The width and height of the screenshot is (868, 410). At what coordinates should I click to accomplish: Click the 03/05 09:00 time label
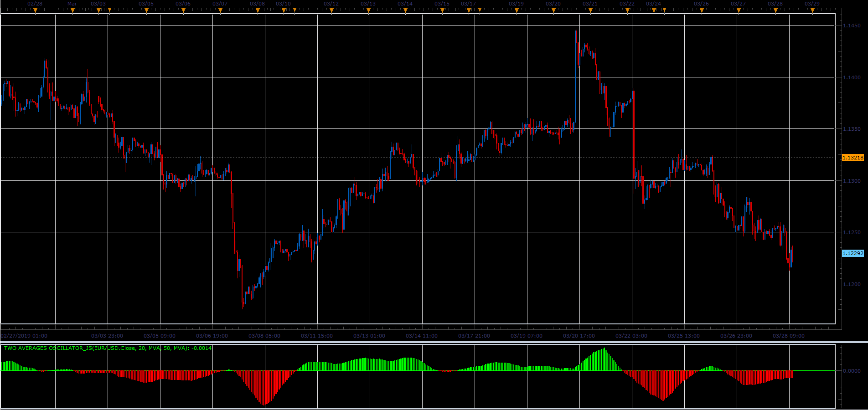pyautogui.click(x=160, y=336)
